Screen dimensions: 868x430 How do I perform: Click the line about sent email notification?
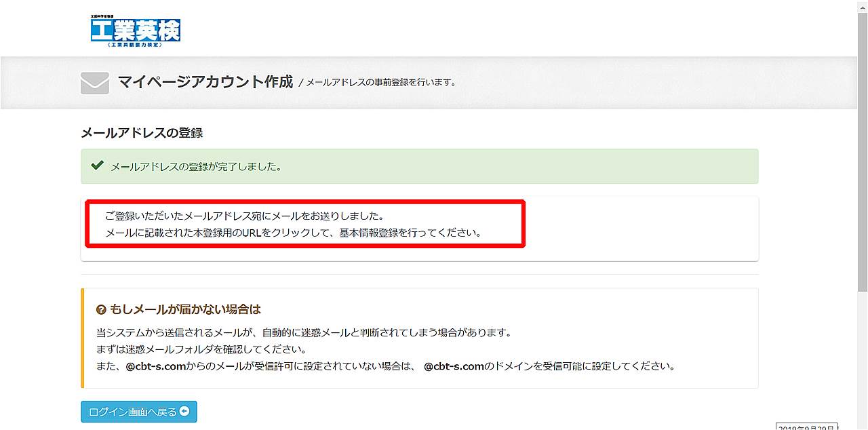[x=244, y=216]
